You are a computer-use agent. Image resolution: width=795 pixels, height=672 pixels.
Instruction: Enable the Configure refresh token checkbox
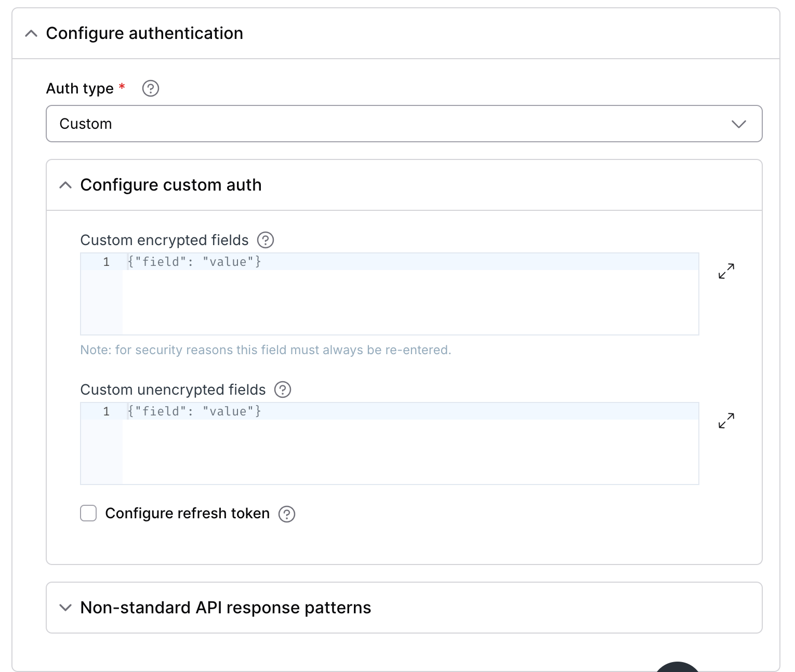click(88, 513)
